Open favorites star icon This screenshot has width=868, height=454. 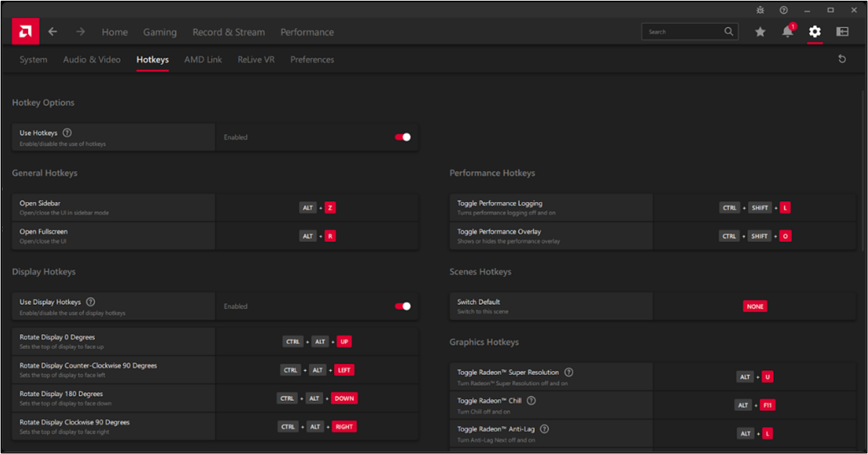point(760,32)
